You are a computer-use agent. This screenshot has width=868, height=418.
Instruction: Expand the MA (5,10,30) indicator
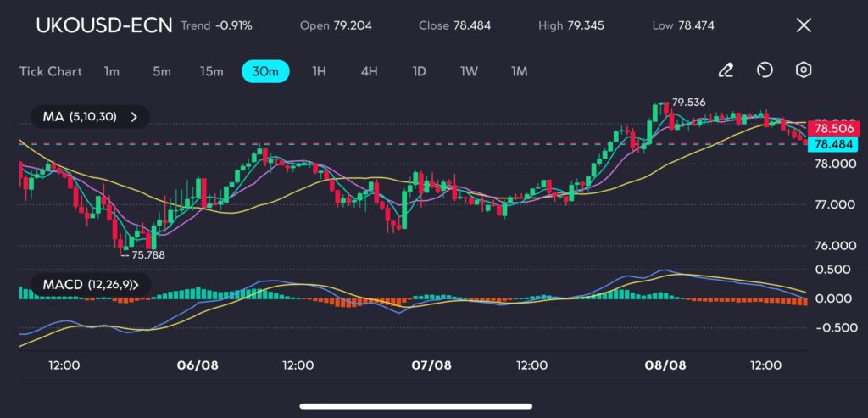click(x=85, y=116)
